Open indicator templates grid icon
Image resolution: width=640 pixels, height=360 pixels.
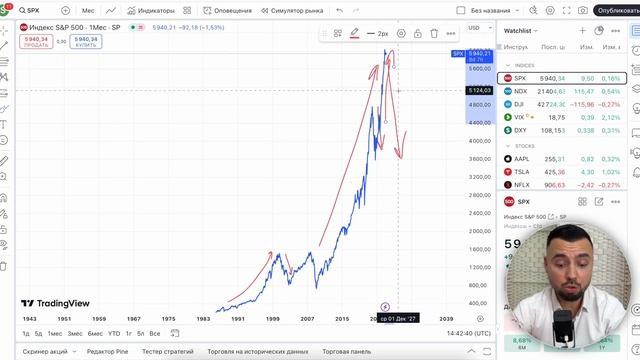187,11
